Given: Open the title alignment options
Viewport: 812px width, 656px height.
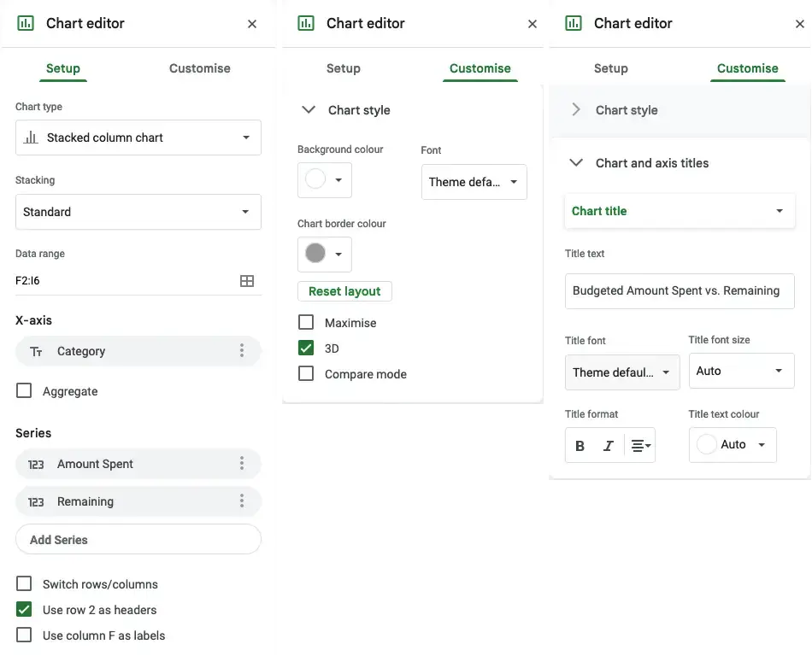Looking at the screenshot, I should [x=639, y=446].
